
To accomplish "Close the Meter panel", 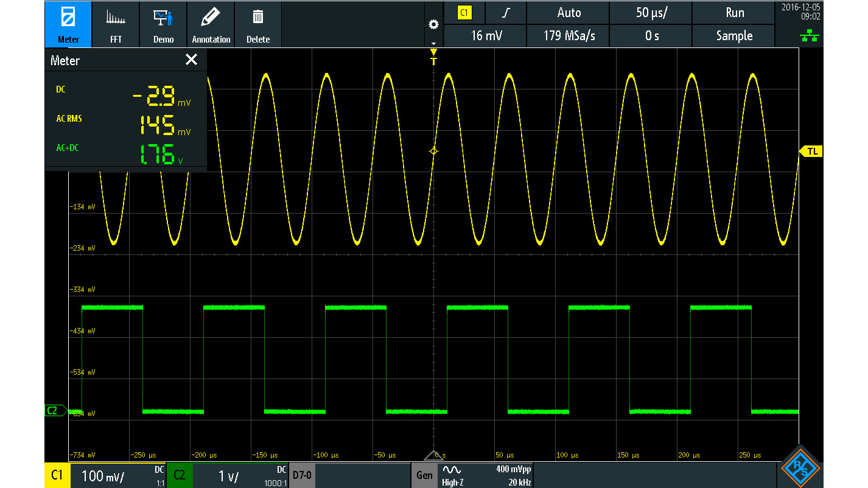I will click(191, 60).
